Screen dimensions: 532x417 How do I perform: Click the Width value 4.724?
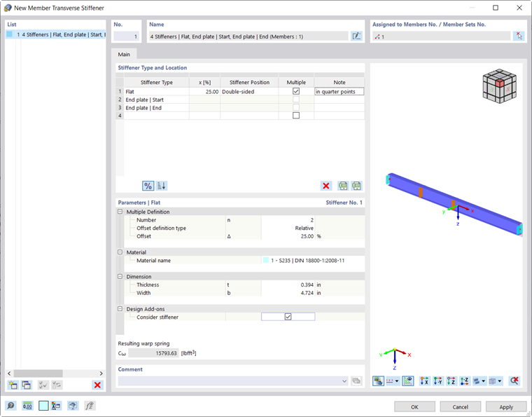(288, 293)
